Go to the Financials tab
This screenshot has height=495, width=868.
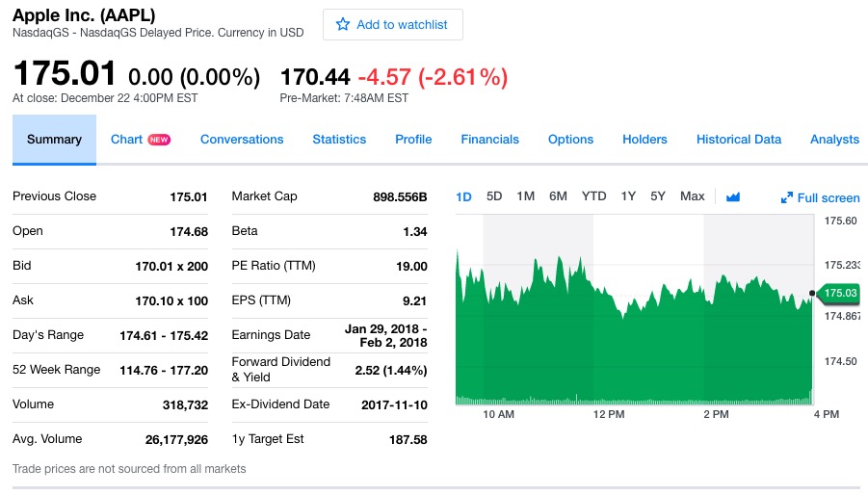(489, 140)
